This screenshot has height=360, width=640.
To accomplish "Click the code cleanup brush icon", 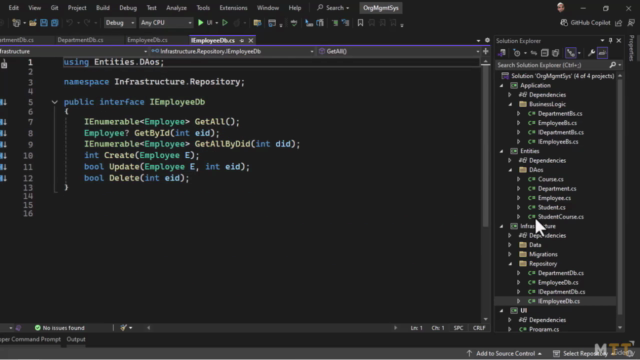I will 124,328.
